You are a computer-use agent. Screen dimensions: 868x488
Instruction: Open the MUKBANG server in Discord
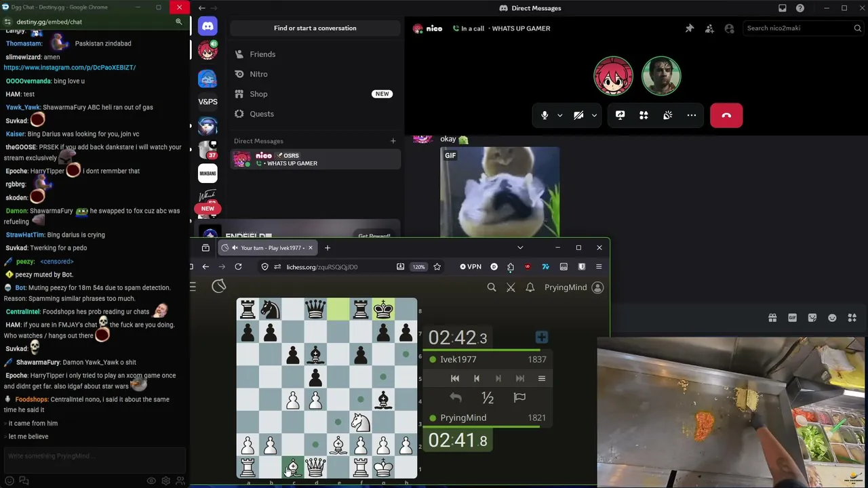[208, 174]
